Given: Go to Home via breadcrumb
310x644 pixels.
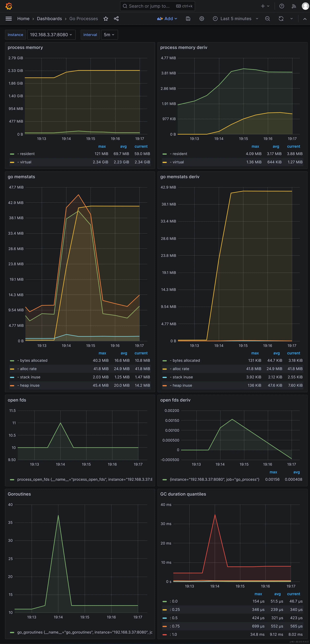Looking at the screenshot, I should coord(23,19).
